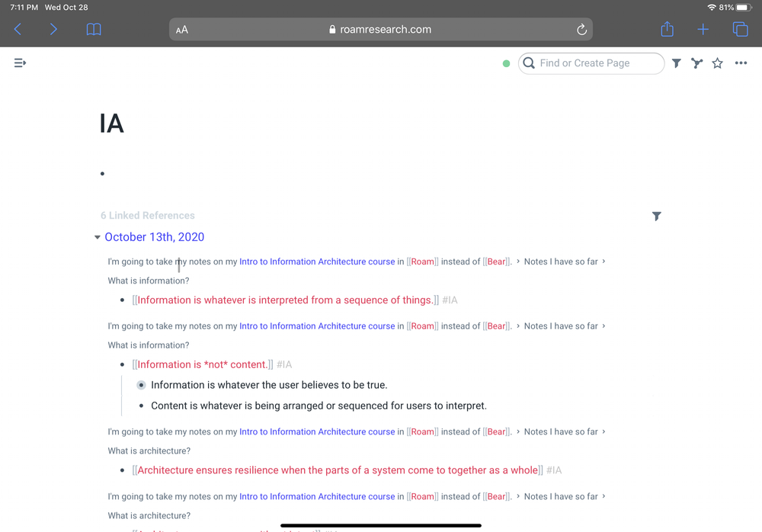The image size is (762, 532).
Task: Click the green sync status dot
Action: pyautogui.click(x=506, y=63)
